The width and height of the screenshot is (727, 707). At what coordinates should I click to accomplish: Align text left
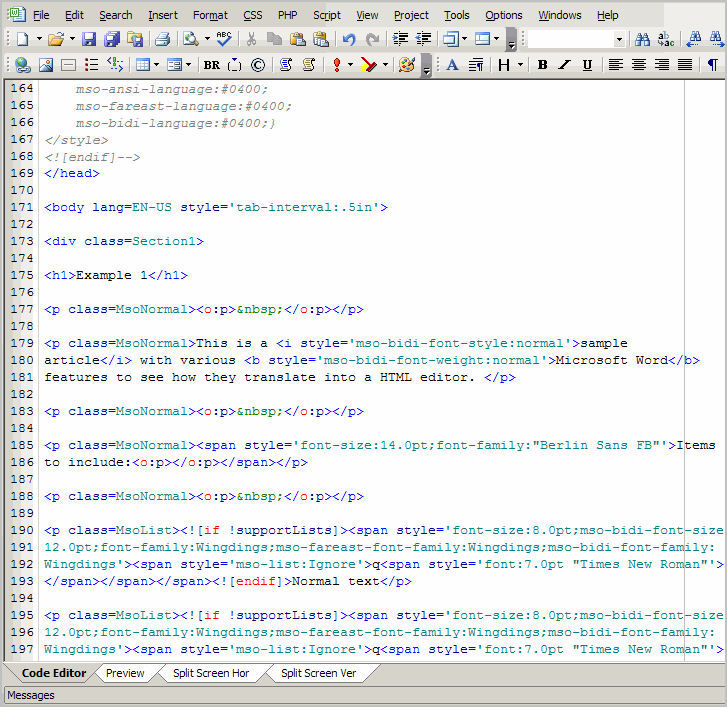[616, 65]
